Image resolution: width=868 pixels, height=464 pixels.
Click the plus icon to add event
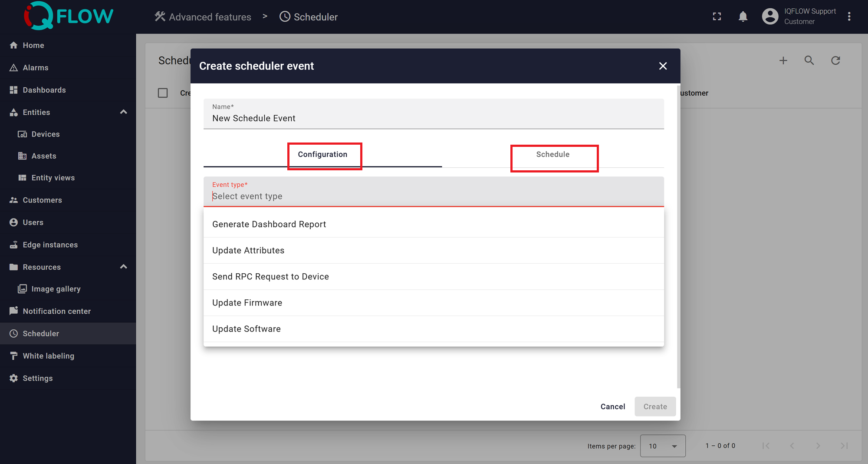point(783,60)
